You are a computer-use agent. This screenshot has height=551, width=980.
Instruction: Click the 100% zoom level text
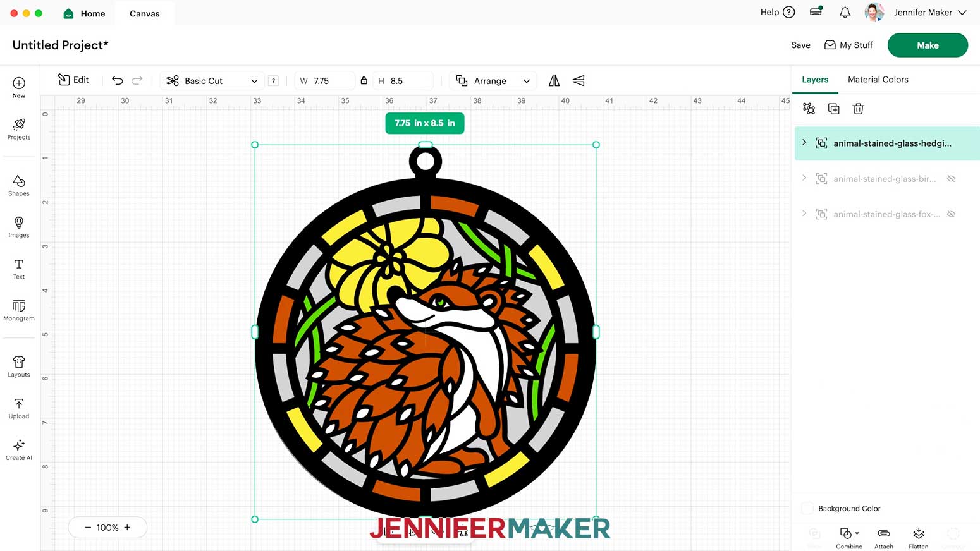(x=107, y=527)
